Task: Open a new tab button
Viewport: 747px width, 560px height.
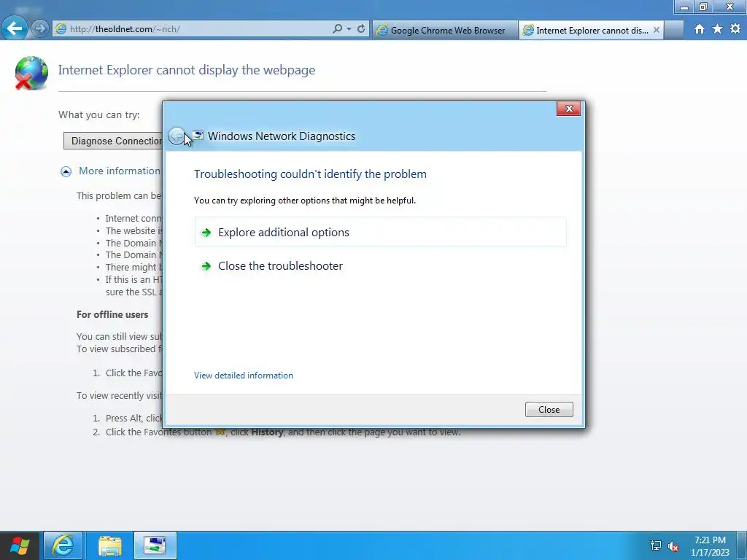Action: 673,30
